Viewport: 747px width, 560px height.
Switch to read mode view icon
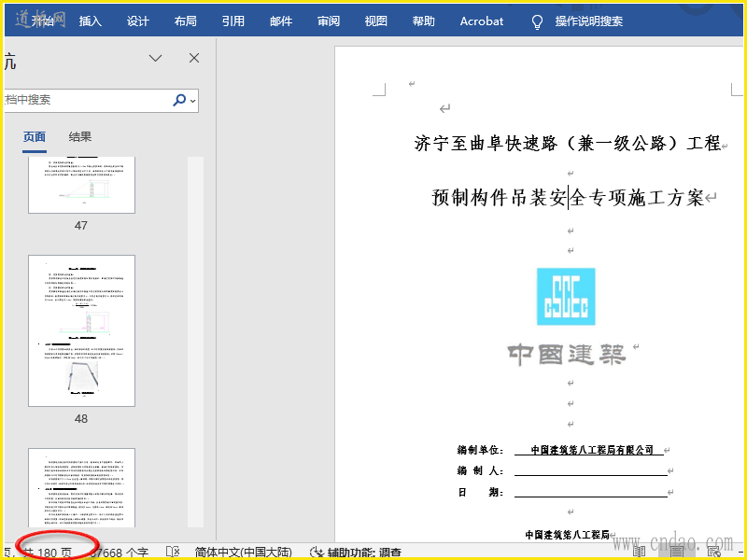639,553
